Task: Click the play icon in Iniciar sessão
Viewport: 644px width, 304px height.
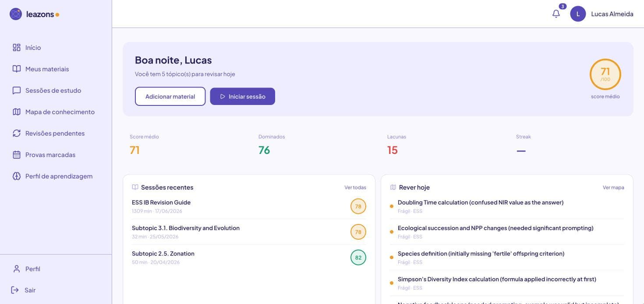Action: pyautogui.click(x=223, y=96)
